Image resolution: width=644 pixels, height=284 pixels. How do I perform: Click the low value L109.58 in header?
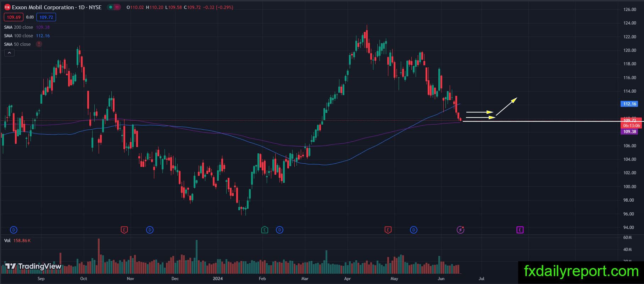(x=174, y=7)
